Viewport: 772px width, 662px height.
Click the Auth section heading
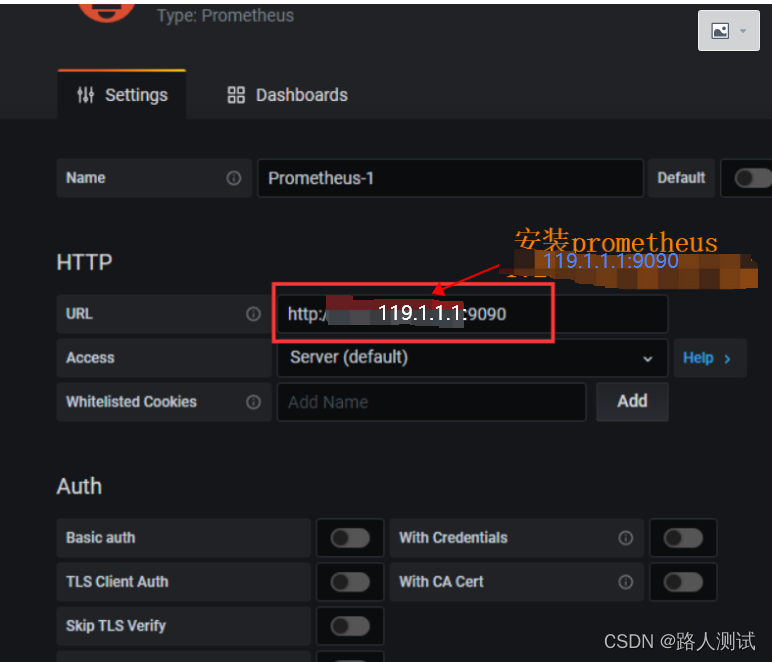79,486
